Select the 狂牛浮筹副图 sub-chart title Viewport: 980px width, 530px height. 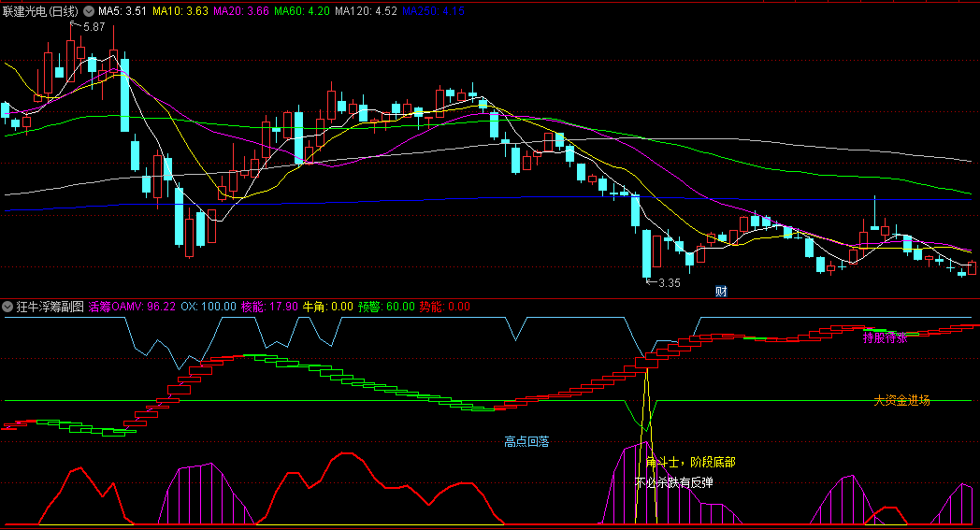tap(50, 307)
